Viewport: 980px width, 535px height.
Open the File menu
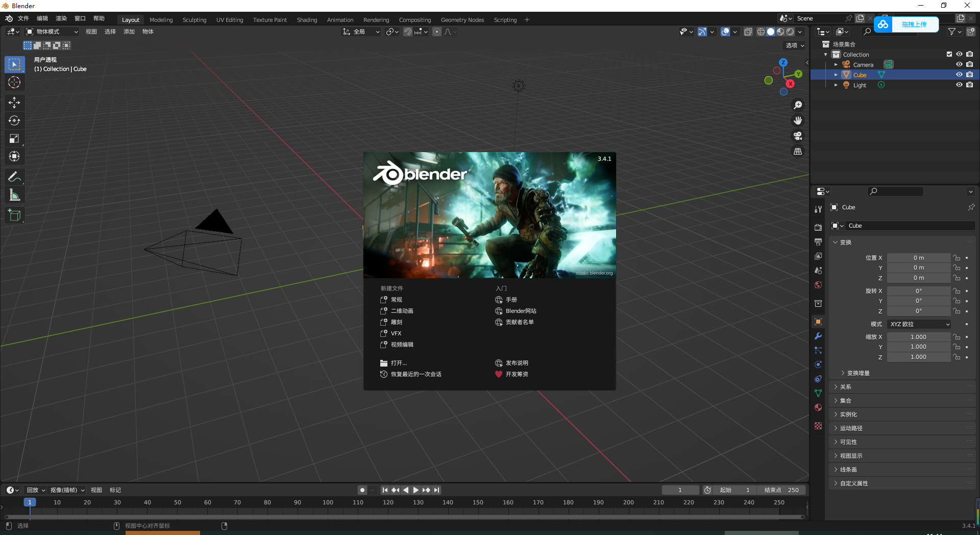tap(23, 18)
